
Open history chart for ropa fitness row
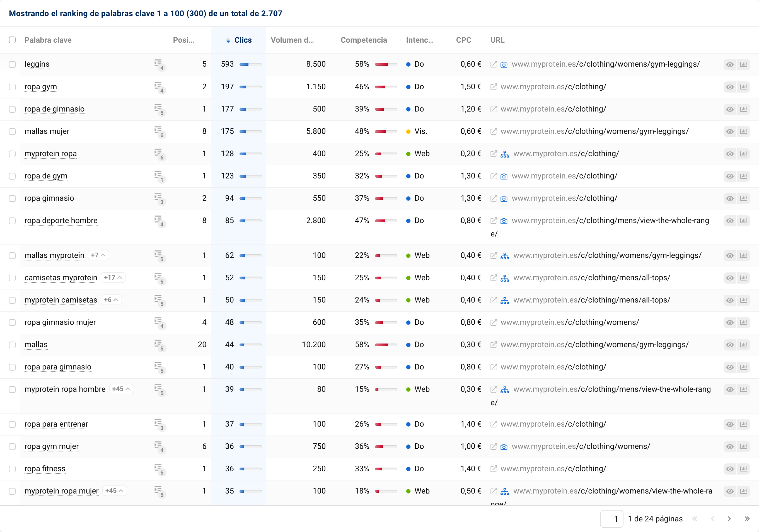pyautogui.click(x=743, y=469)
